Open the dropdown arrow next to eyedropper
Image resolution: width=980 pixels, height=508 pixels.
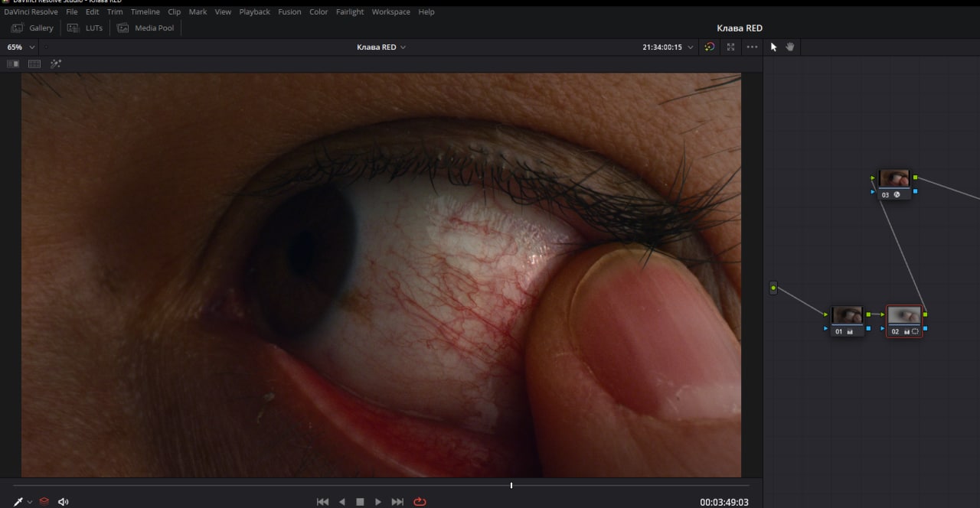click(30, 502)
